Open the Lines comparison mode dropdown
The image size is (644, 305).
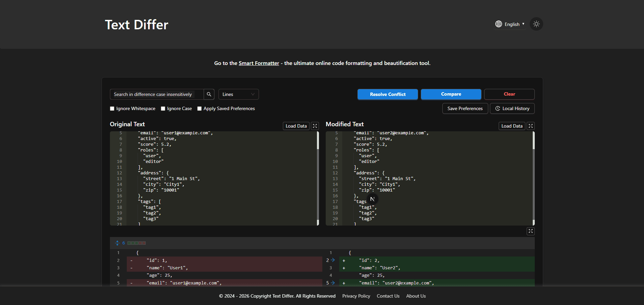tap(238, 94)
